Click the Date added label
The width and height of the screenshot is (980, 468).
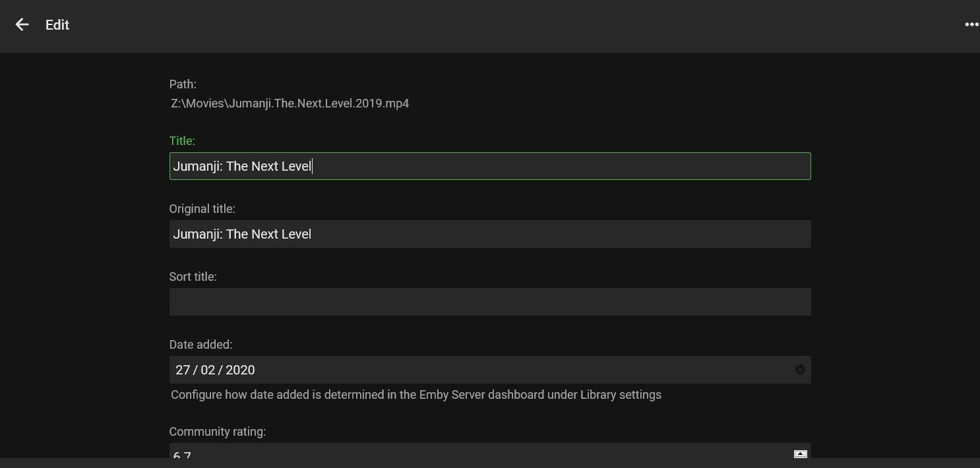pos(200,345)
